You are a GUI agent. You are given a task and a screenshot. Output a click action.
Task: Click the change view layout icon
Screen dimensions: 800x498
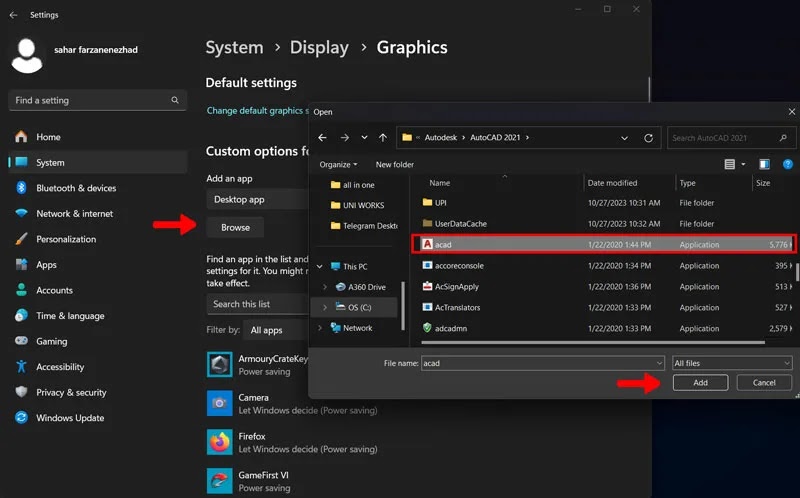click(x=730, y=164)
